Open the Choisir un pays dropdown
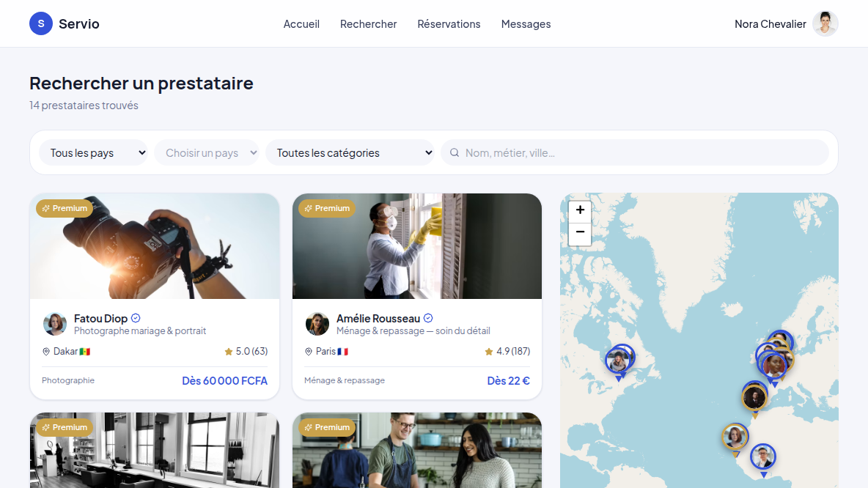The height and width of the screenshot is (488, 868). pyautogui.click(x=207, y=152)
